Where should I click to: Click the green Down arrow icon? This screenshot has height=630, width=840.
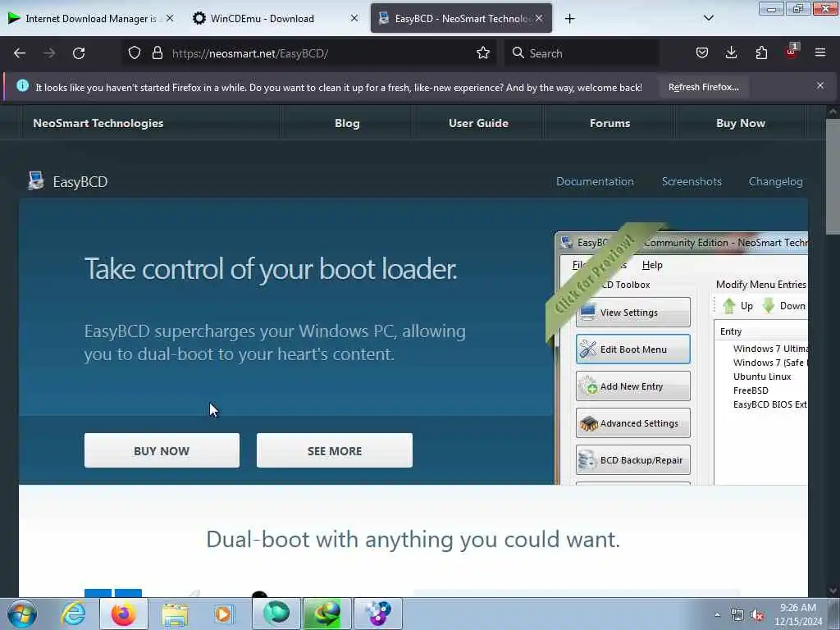tap(768, 306)
